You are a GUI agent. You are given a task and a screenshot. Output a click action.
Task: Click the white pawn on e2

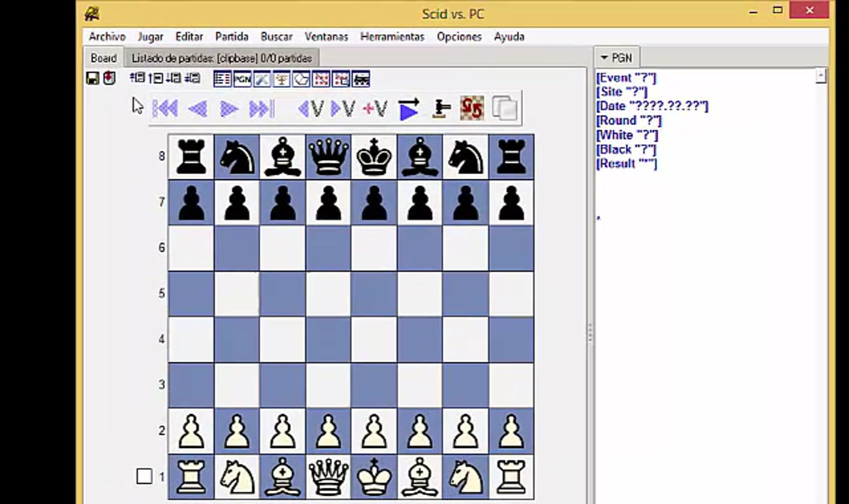coord(374,431)
